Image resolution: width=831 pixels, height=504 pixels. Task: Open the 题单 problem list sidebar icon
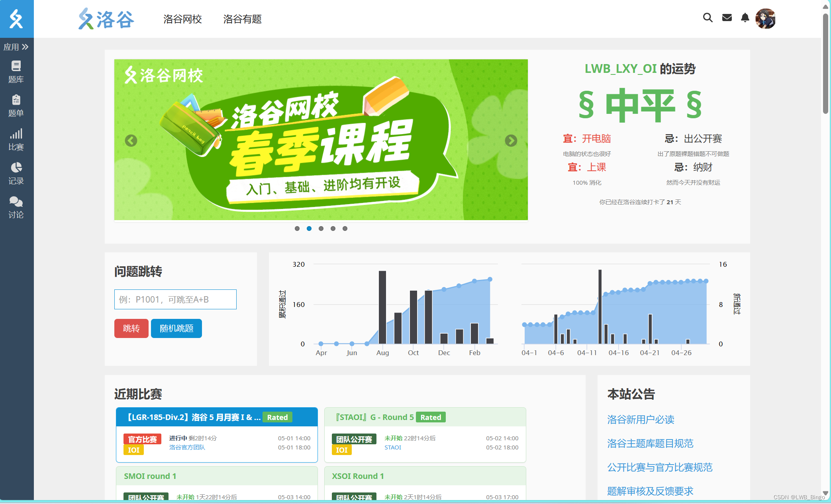pyautogui.click(x=16, y=105)
